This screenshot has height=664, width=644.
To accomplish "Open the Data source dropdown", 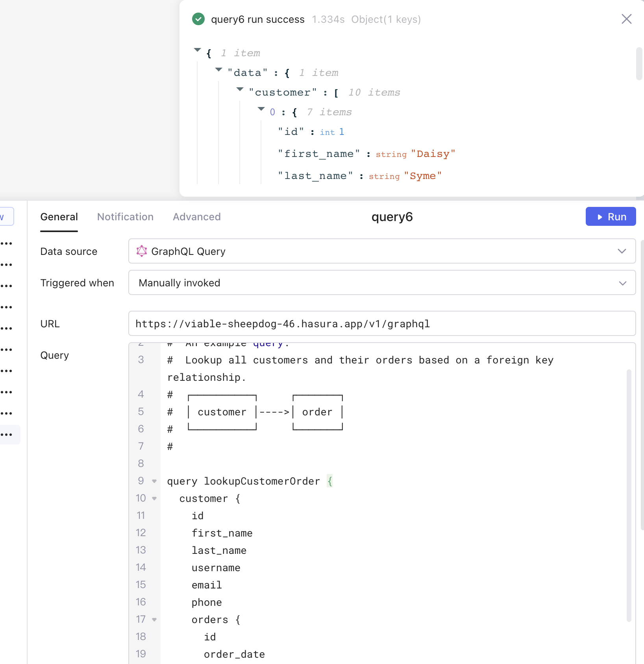I will (x=622, y=251).
